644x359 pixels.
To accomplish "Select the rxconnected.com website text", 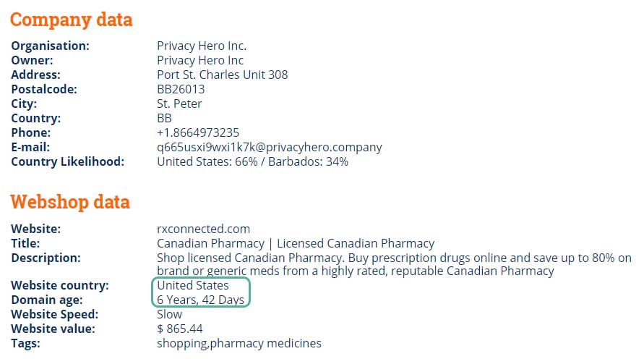I will point(203,229).
